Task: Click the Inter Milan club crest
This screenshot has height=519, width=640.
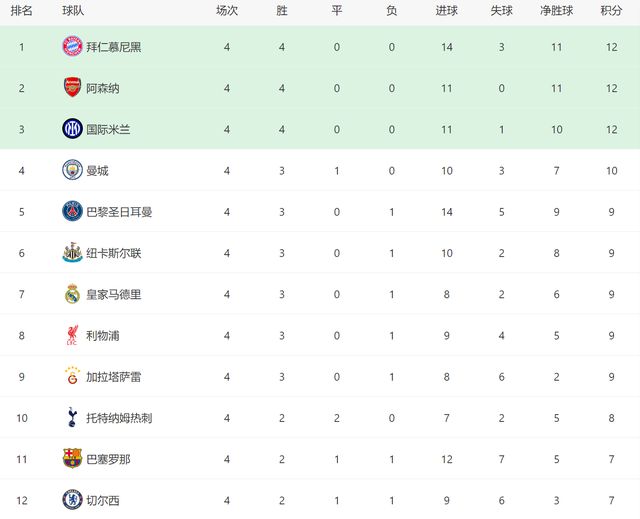Action: (x=72, y=129)
